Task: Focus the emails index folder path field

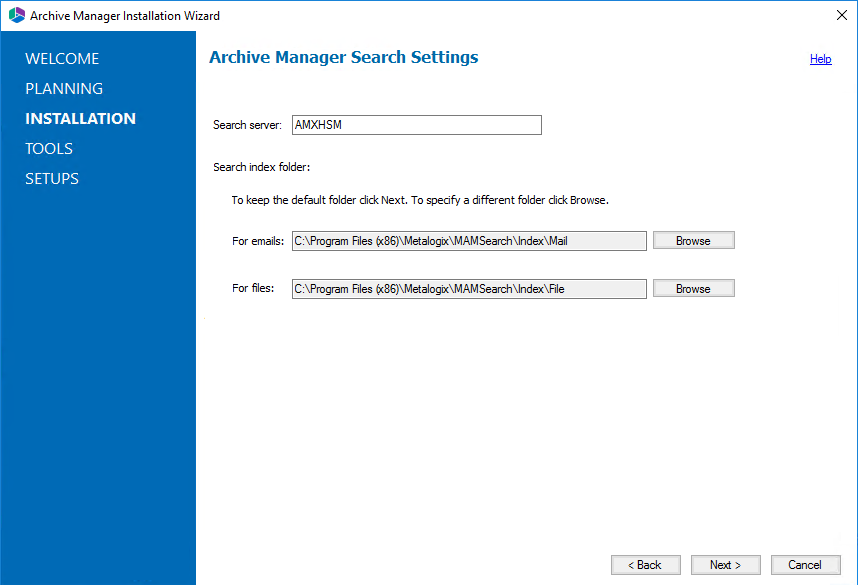Action: click(469, 241)
